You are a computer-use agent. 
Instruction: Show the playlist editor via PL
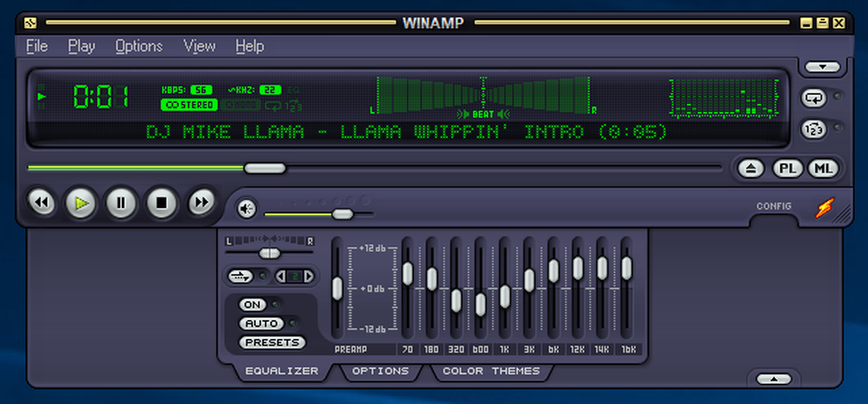pos(788,169)
